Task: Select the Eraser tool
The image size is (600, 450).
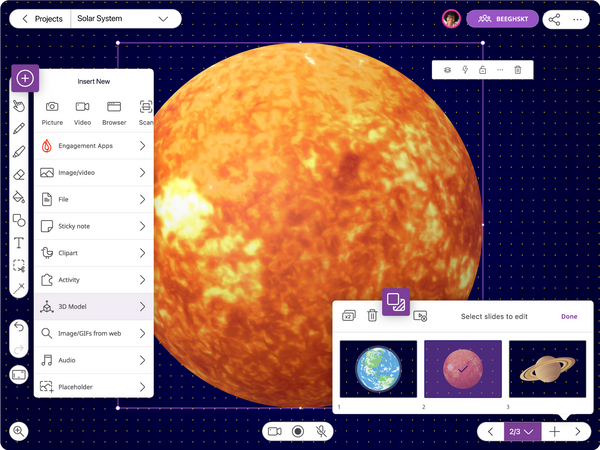Action: 18,174
